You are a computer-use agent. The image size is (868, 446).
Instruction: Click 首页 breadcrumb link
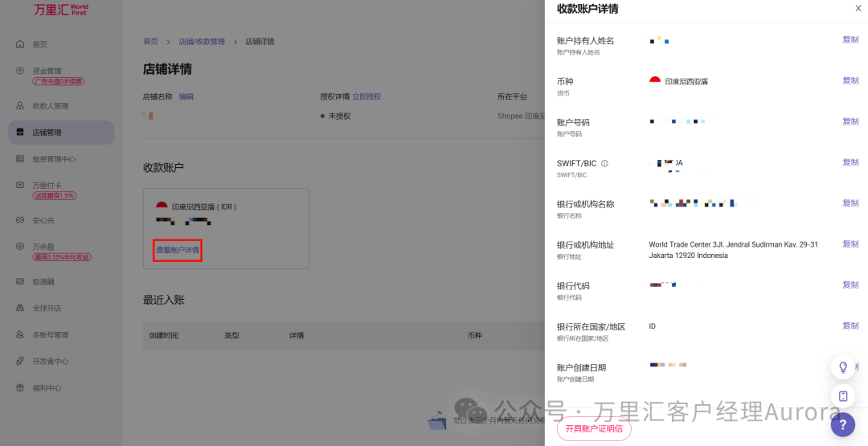[150, 42]
